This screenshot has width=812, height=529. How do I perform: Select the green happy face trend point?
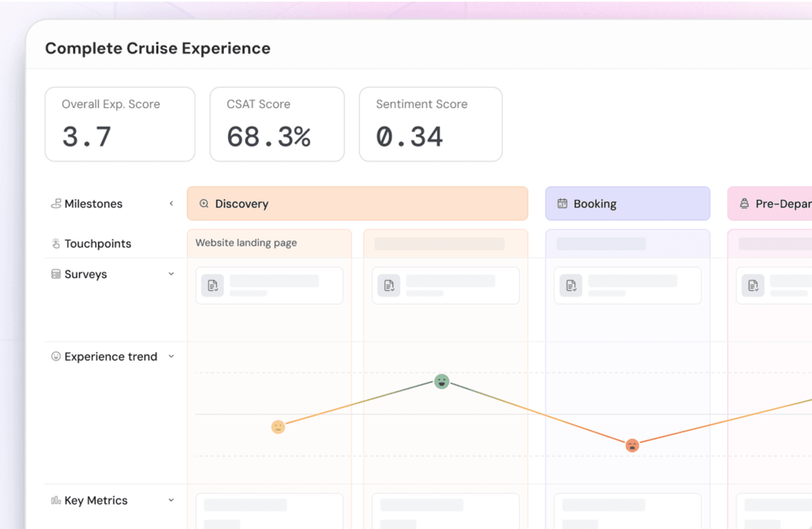[441, 381]
